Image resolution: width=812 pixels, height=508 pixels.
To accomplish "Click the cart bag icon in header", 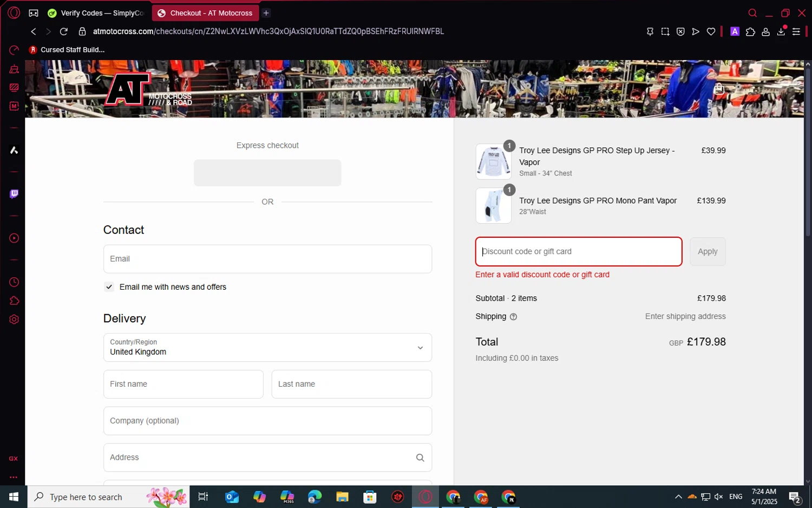I will coord(719,89).
